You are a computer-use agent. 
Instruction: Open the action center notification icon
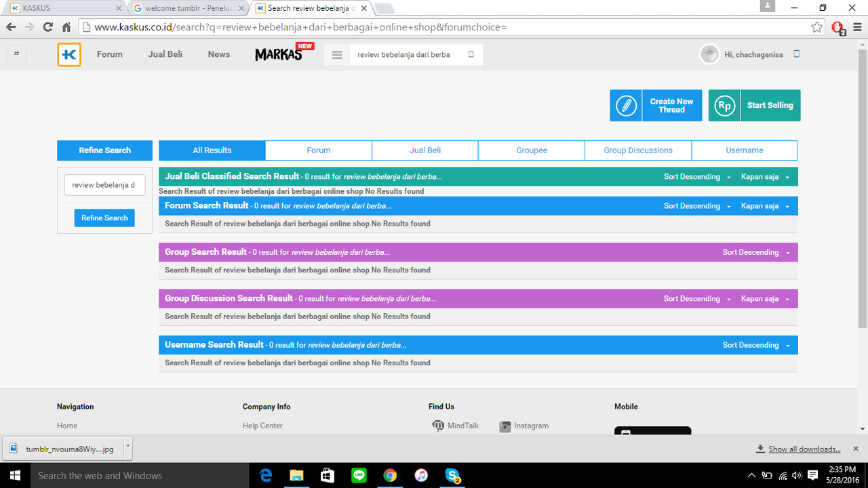tap(812, 475)
